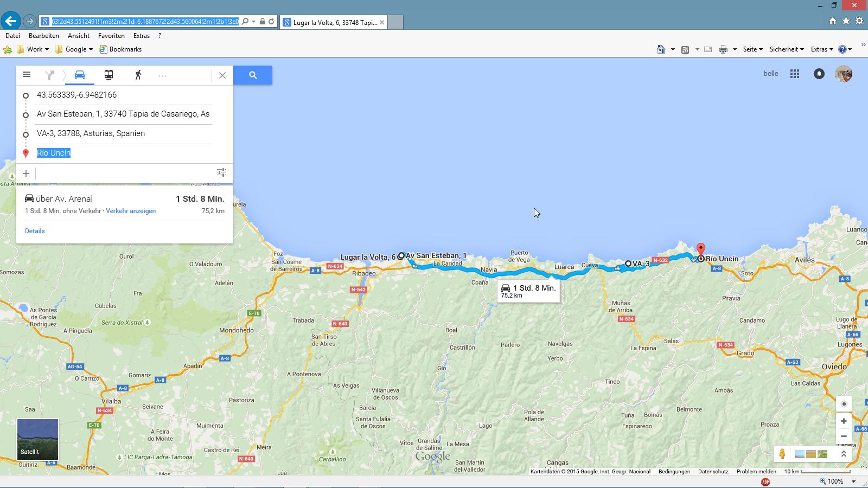This screenshot has height=488, width=868.
Task: Open favorites star at top right
Action: (846, 21)
